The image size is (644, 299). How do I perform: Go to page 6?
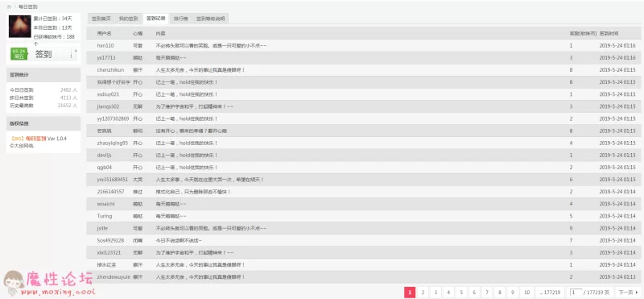[x=474, y=293]
